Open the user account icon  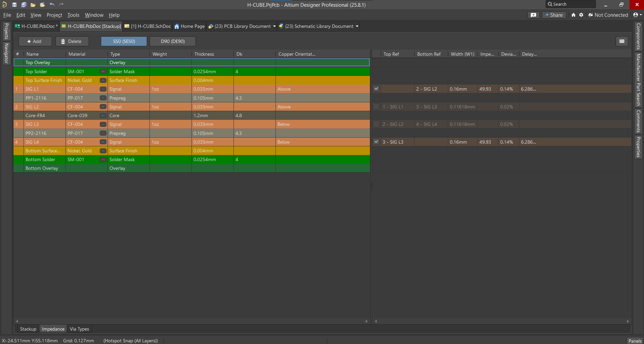(636, 15)
